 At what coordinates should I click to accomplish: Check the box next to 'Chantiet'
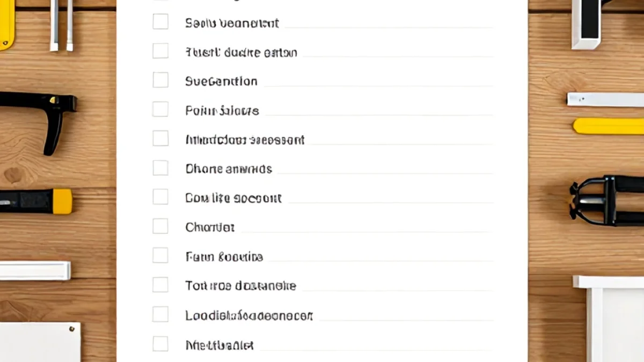coord(160,226)
